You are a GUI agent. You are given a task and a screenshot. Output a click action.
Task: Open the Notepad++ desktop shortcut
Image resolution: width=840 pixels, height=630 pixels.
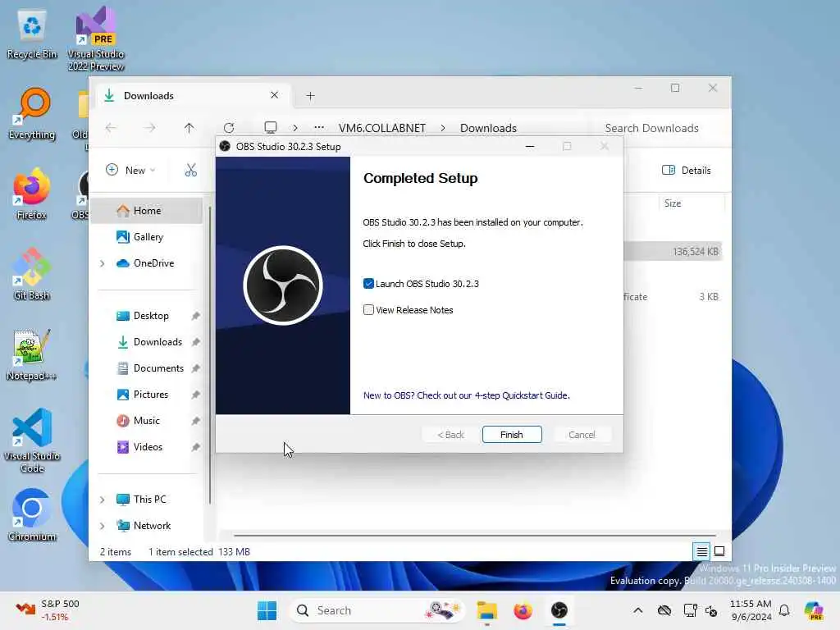pos(32,354)
